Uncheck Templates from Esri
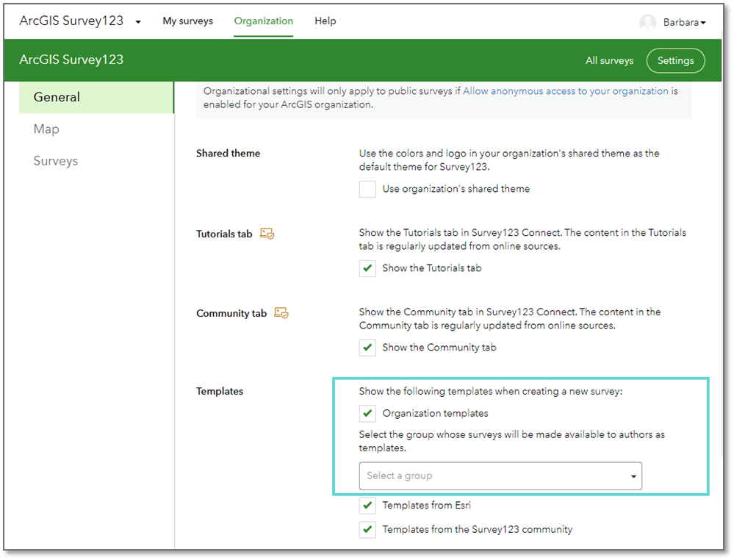This screenshot has width=734, height=560. (367, 505)
